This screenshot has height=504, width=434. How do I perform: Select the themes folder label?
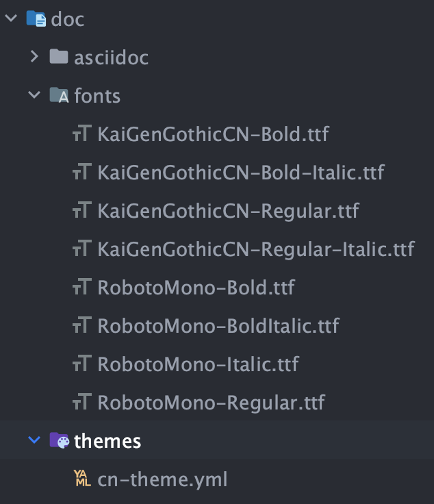point(107,441)
